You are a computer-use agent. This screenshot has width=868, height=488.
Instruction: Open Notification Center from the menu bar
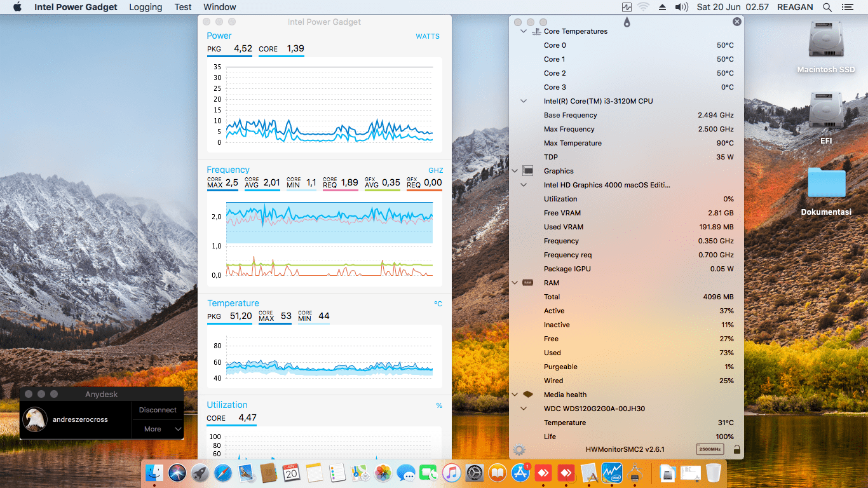(x=850, y=7)
